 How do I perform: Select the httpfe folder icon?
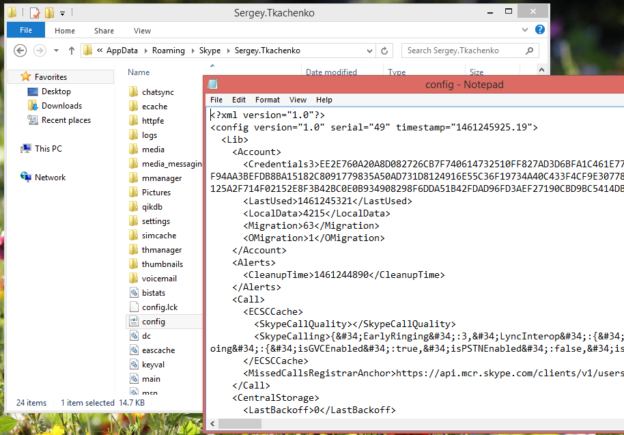[x=134, y=121]
